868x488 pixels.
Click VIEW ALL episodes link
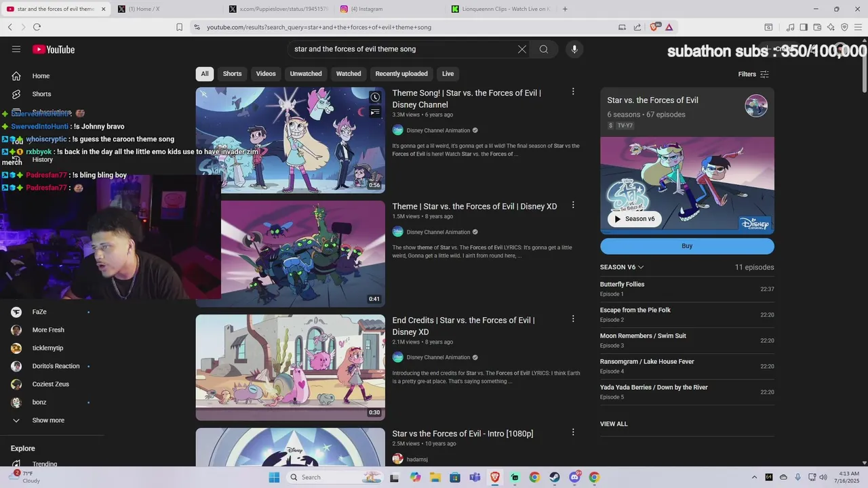click(614, 424)
